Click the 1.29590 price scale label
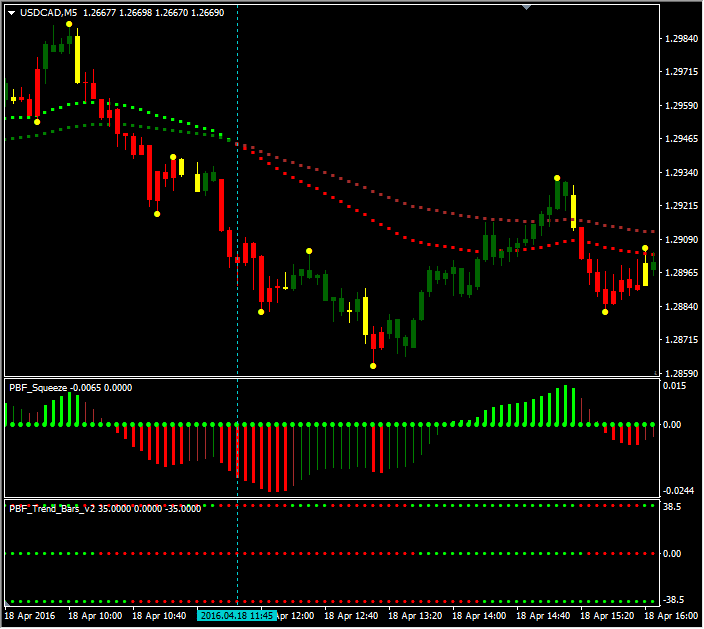 click(x=681, y=106)
